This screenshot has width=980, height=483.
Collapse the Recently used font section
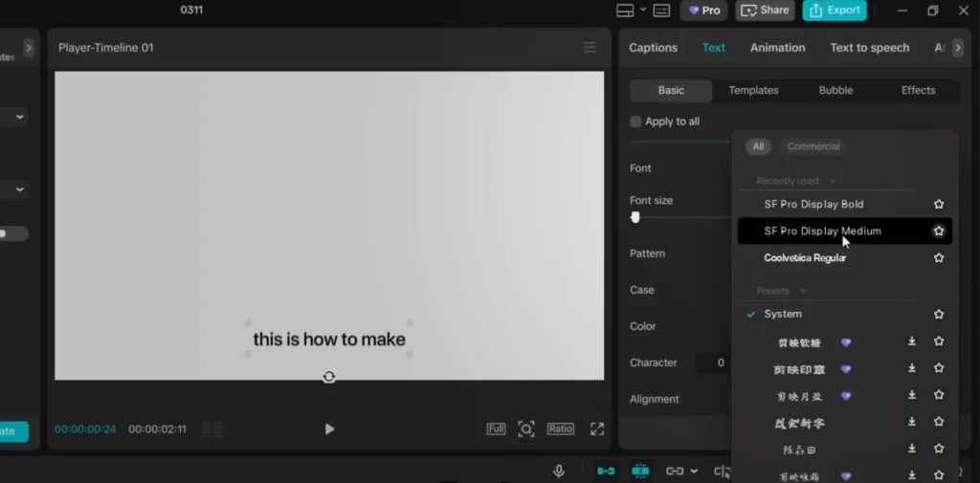[x=832, y=181]
